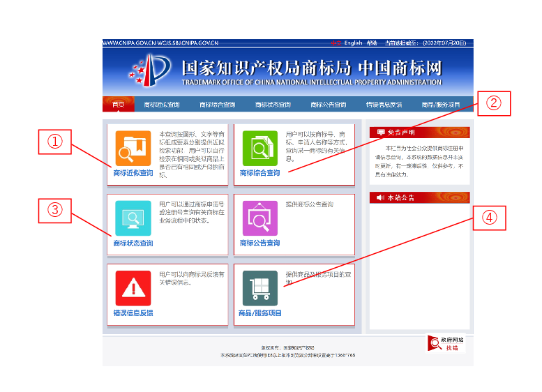Click the 政府网站找错 badge icon
The image size is (542, 392).
click(445, 343)
